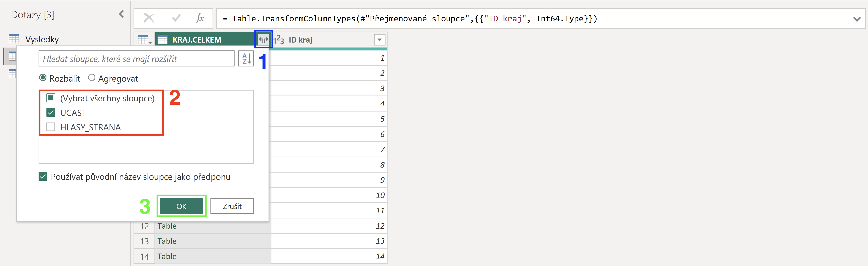Collapse the Dotazy queries pane
The width and height of the screenshot is (868, 266).
(122, 14)
